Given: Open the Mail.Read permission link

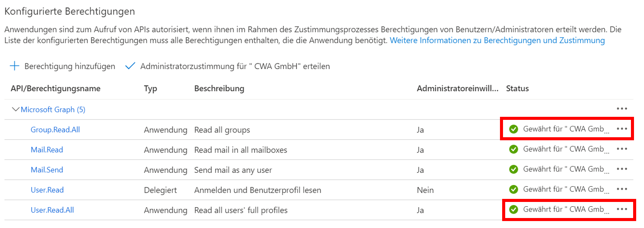Looking at the screenshot, I should [x=47, y=150].
